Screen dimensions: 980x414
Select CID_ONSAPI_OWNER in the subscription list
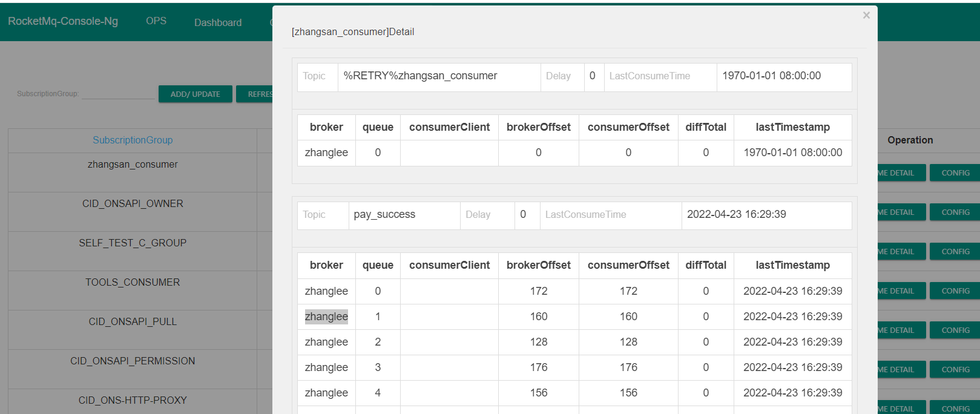133,203
